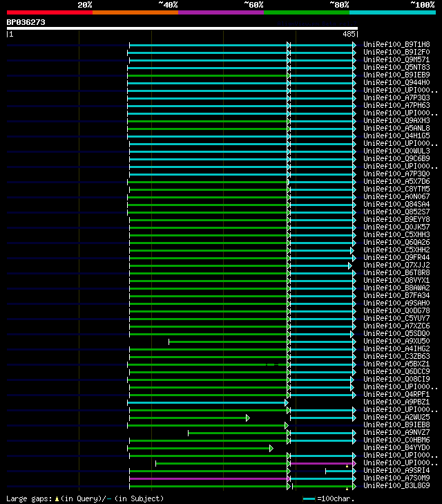Select hit UniRef100_Q7XJJ2
The image size is (442, 504).
tap(396, 265)
